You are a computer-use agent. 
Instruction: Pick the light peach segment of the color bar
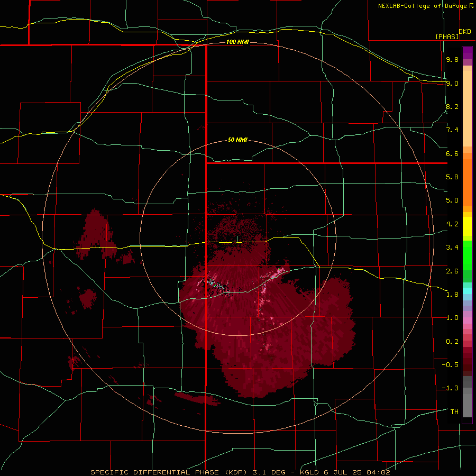pos(467,108)
